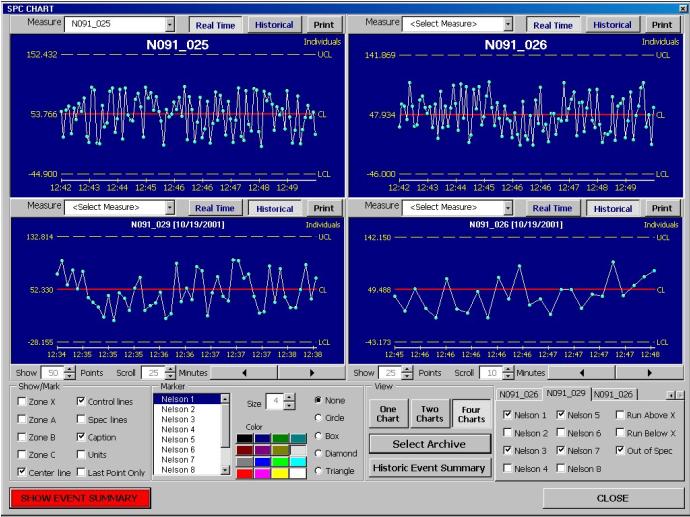
Task: Uncheck the Caption option
Action: pyautogui.click(x=81, y=436)
